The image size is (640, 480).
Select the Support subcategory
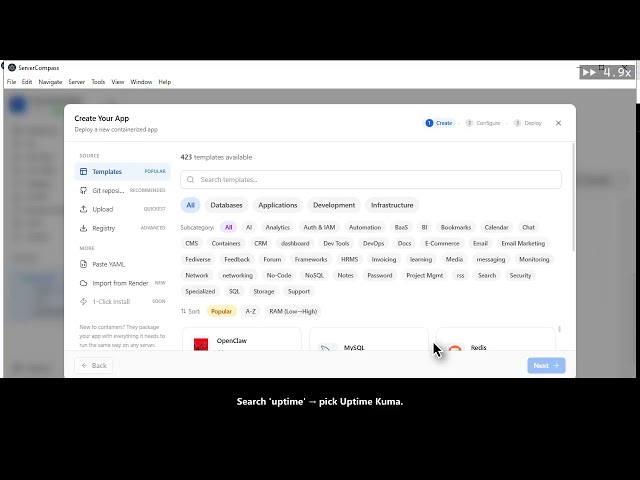click(299, 291)
